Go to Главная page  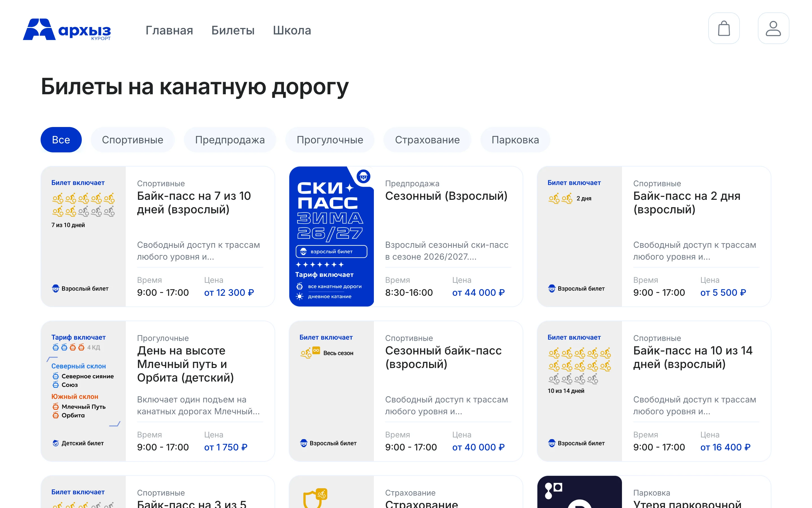(x=169, y=30)
